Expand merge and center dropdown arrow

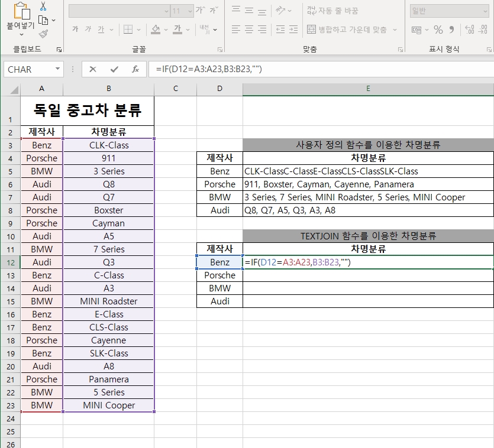pos(395,30)
